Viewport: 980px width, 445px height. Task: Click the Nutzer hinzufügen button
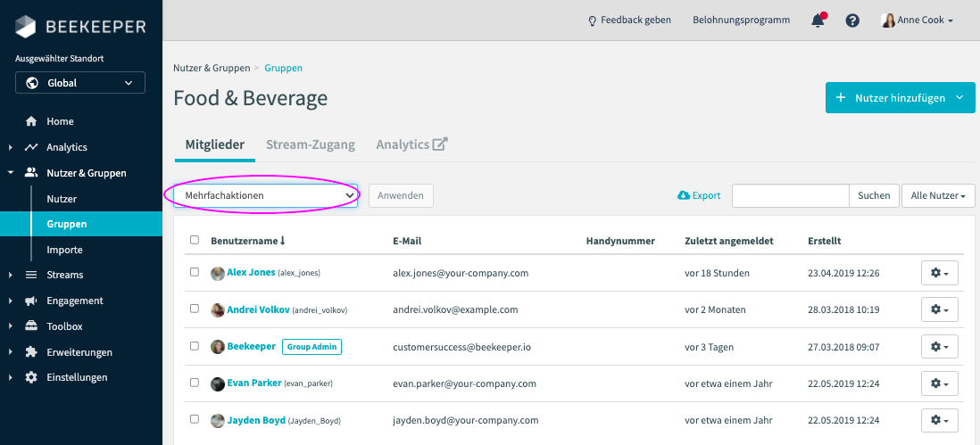(x=900, y=97)
